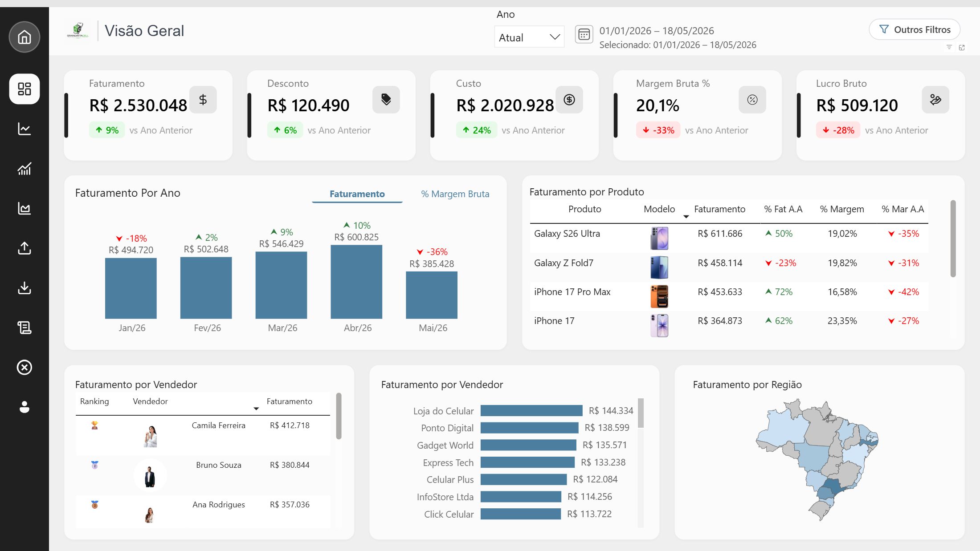Sort by the % Fat A.A column header
This screenshot has width=980, height=551.
tap(783, 209)
